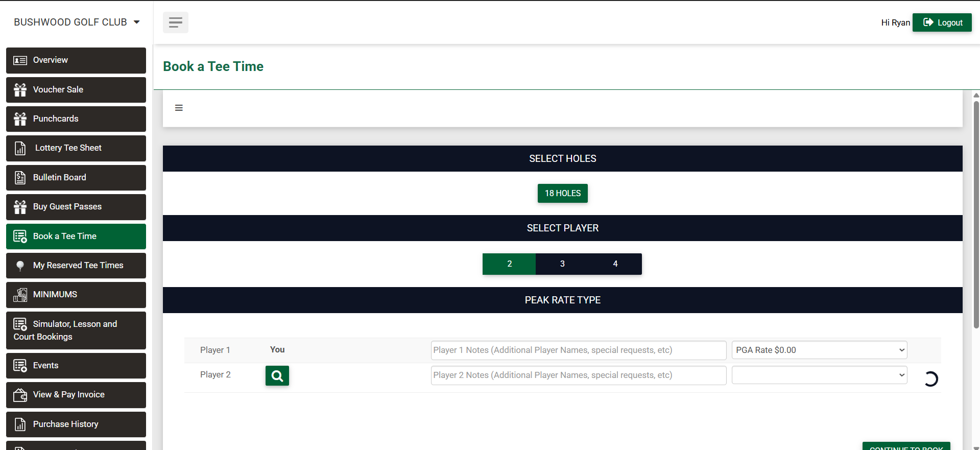Click the Lottery Tee Sheet document icon
The width and height of the screenshot is (980, 450).
20,148
